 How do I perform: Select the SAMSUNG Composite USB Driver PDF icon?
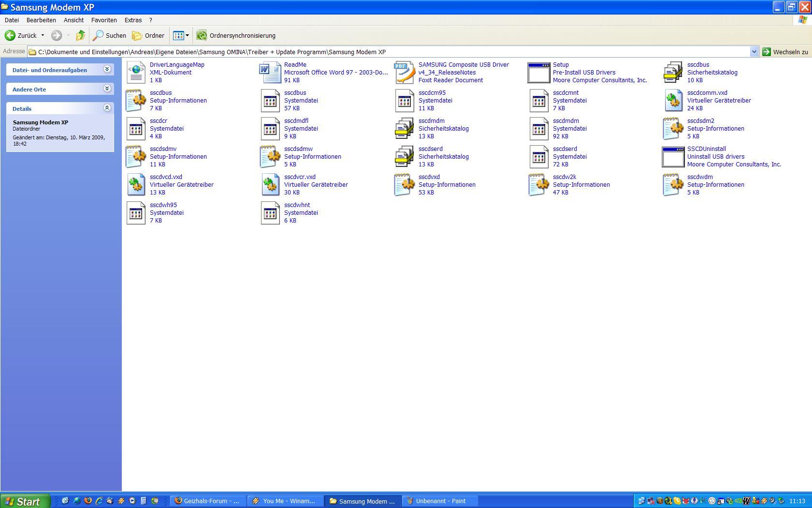click(405, 73)
